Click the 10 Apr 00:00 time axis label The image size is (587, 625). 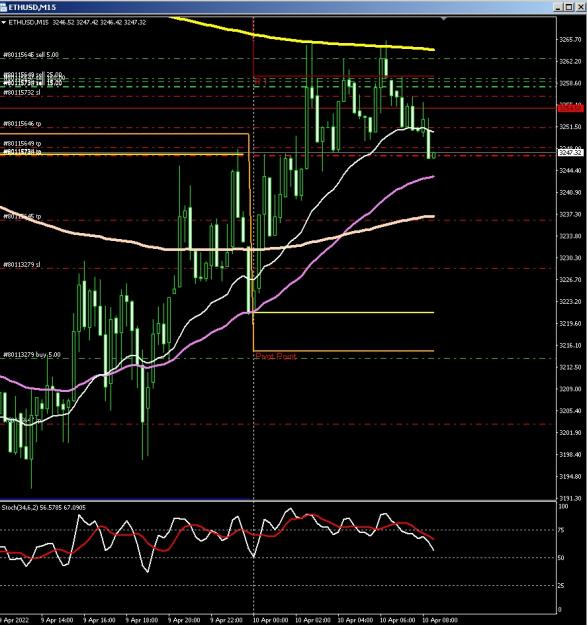271,620
